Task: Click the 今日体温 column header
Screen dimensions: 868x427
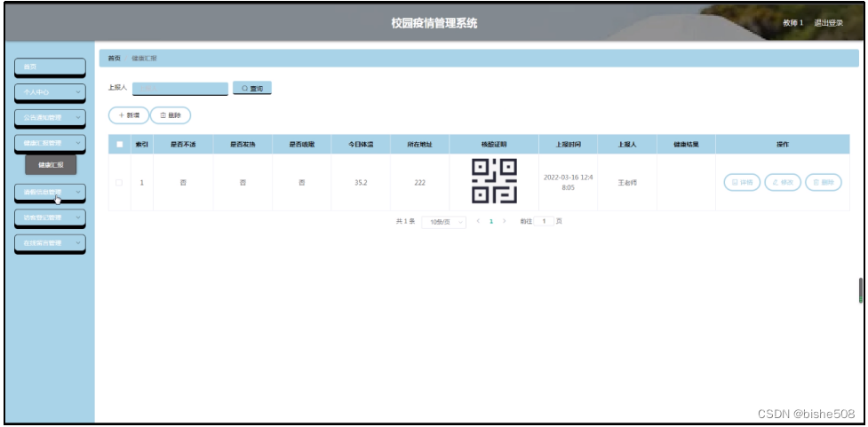Action: [361, 145]
